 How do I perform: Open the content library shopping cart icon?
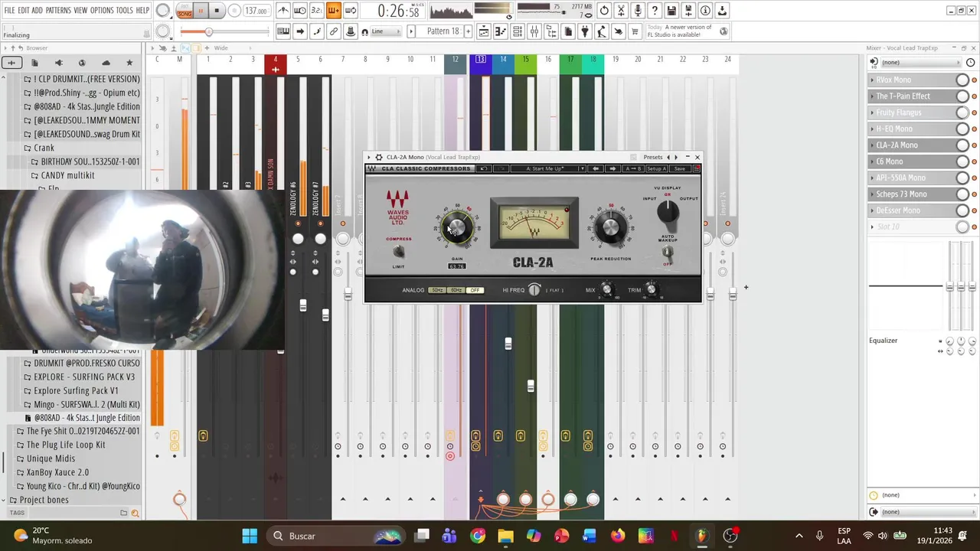pos(635,31)
